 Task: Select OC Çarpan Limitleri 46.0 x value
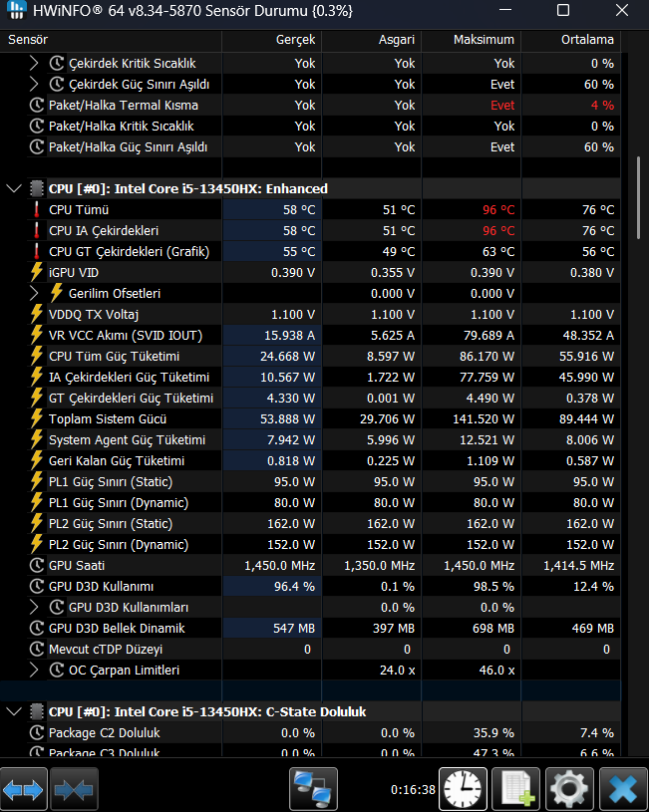[x=496, y=671]
